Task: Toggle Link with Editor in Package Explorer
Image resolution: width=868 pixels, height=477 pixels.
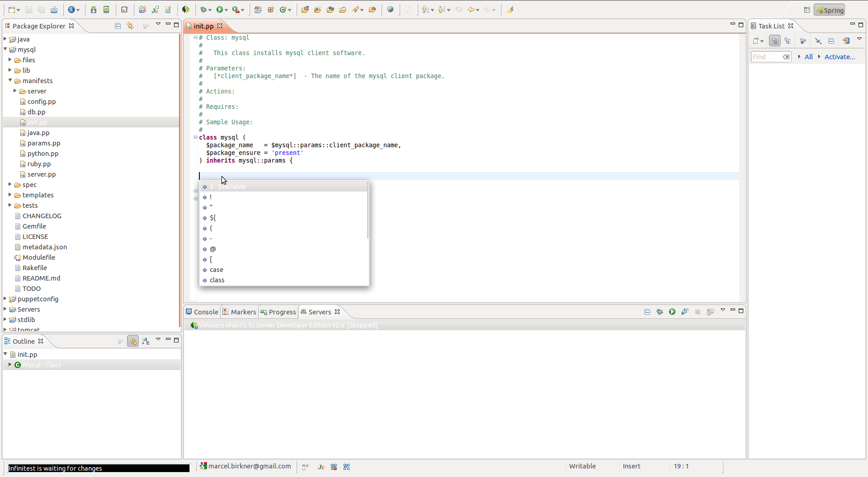Action: (130, 26)
